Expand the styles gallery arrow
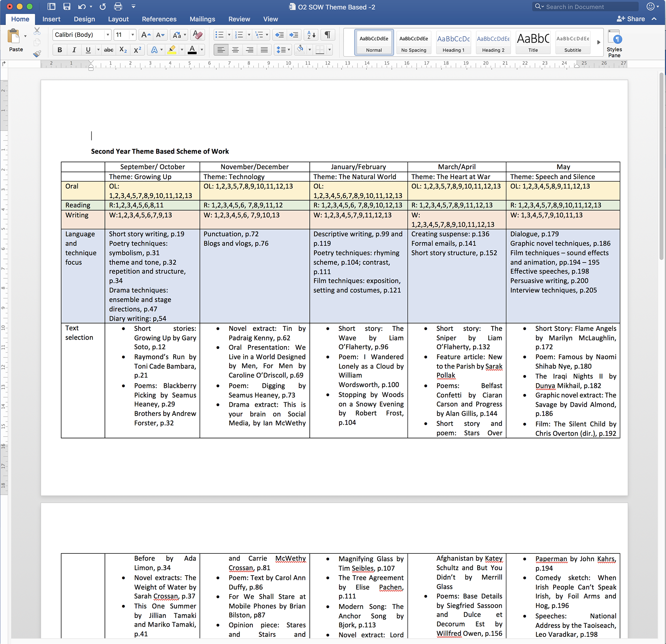 (598, 42)
